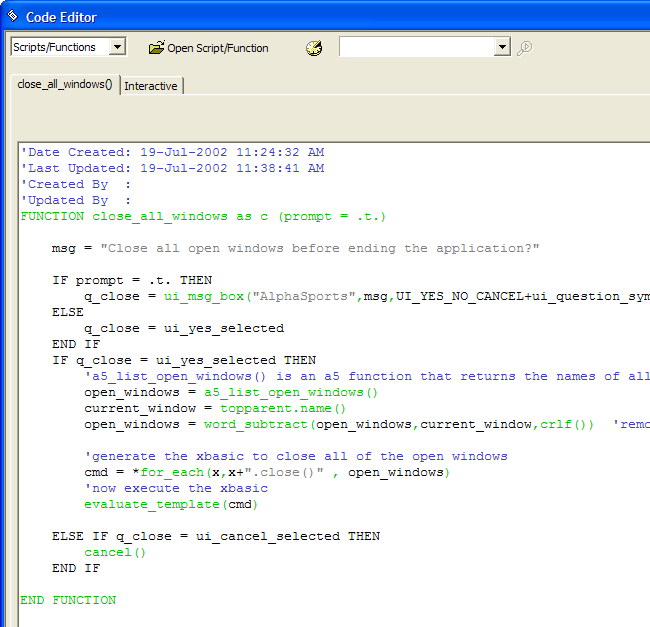The image size is (650, 627).
Task: Click the current_window = topparent.name() line
Action: tap(215, 408)
